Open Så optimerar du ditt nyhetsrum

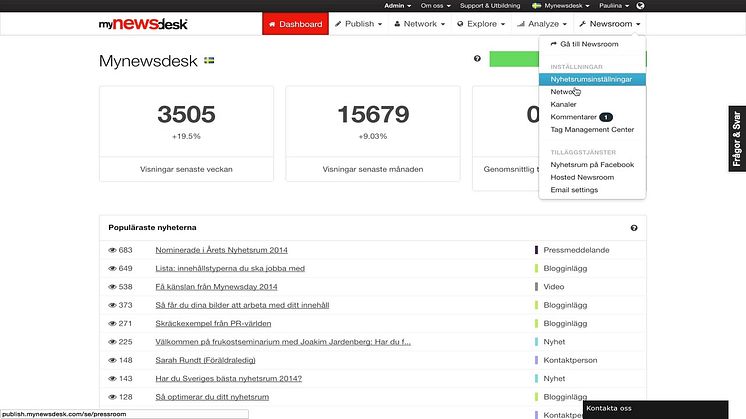click(x=212, y=397)
